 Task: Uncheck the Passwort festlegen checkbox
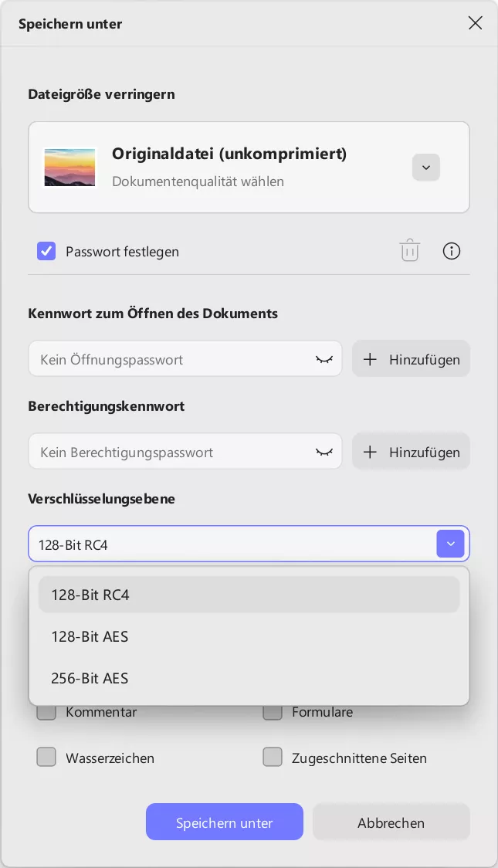(x=46, y=251)
